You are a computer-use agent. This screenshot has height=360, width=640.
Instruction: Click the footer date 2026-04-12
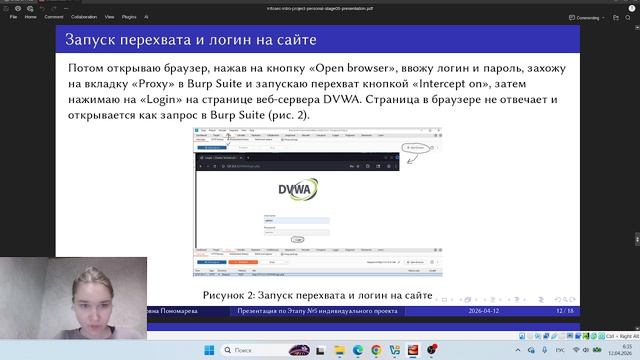pos(484,311)
